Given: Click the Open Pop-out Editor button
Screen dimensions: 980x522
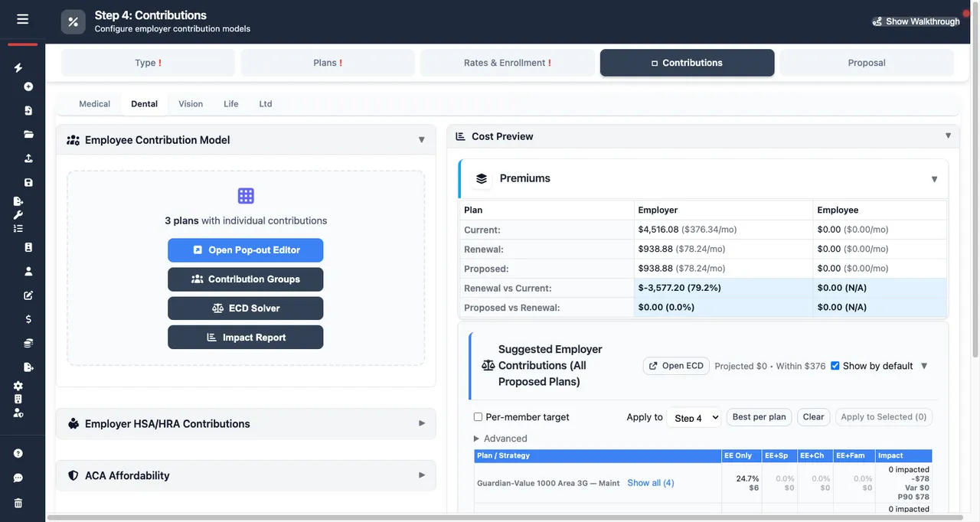Looking at the screenshot, I should point(245,250).
